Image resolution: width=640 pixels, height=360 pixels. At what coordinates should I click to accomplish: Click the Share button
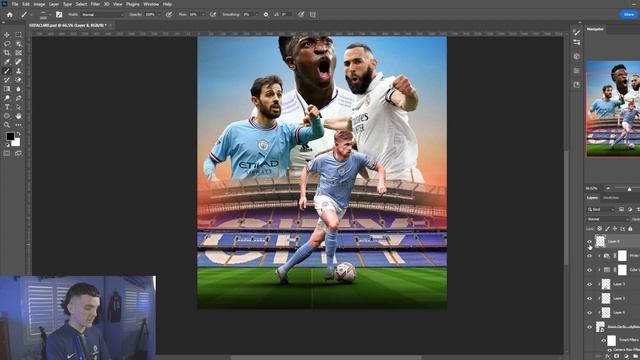coord(629,14)
